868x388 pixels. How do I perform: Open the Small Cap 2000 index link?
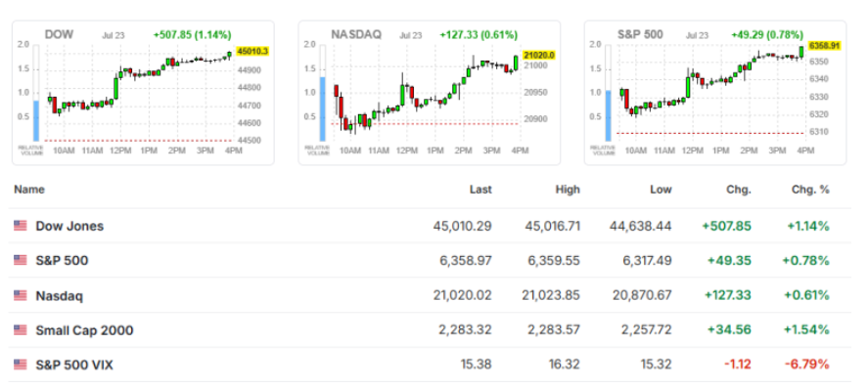85,330
